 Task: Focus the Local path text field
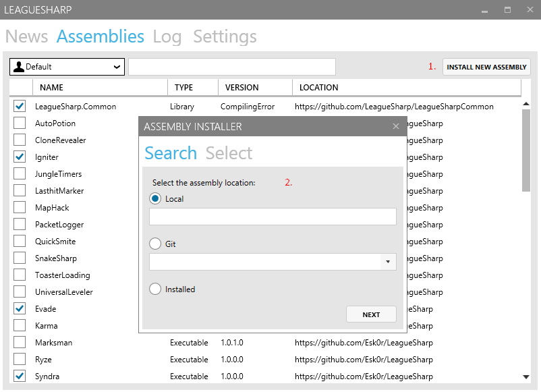273,217
